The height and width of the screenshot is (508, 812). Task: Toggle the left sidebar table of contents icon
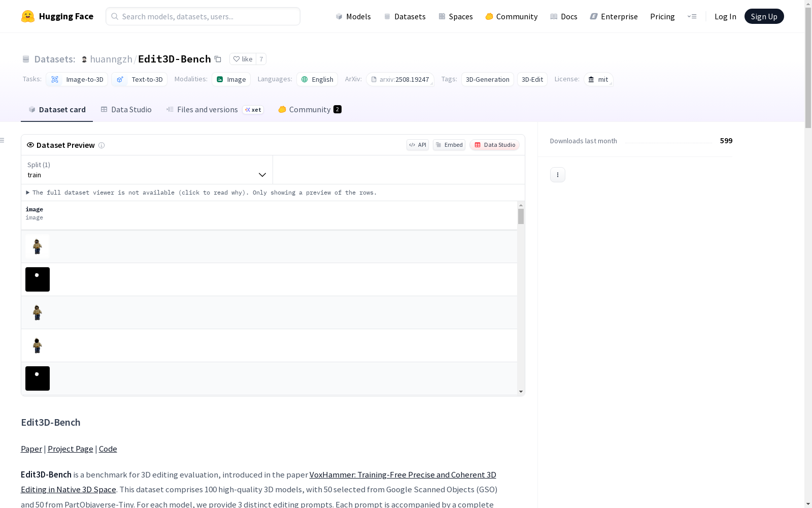tap(3, 140)
